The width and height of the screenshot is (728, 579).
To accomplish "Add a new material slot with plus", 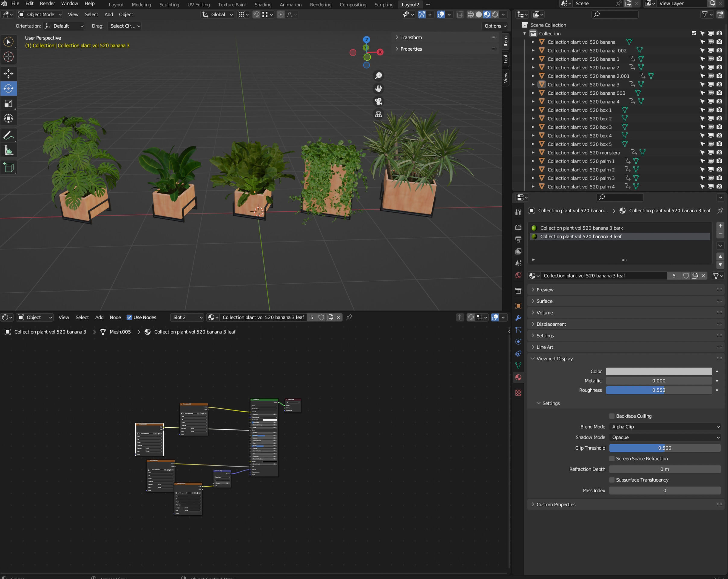I will [x=720, y=226].
